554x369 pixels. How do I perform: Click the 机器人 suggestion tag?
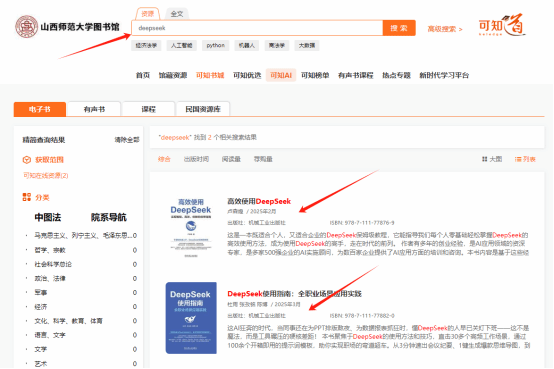tap(246, 45)
